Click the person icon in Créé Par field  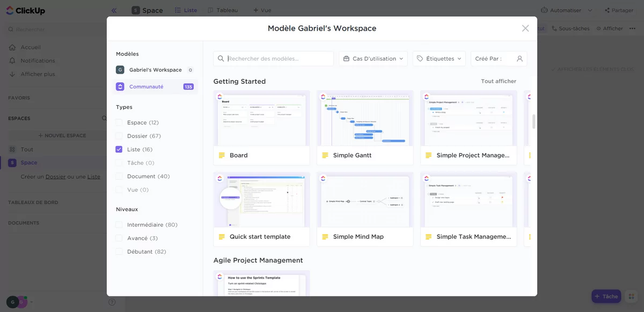point(519,59)
